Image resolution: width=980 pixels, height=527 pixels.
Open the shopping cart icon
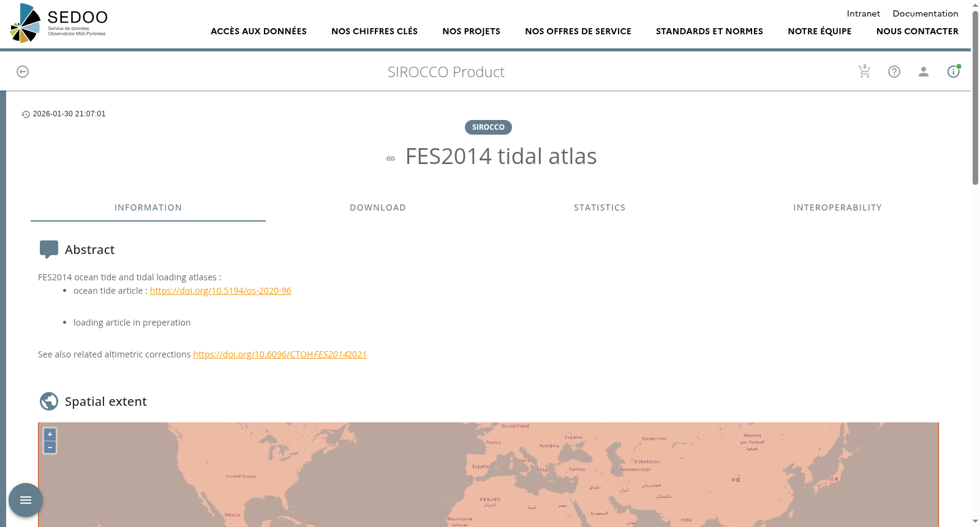(864, 72)
